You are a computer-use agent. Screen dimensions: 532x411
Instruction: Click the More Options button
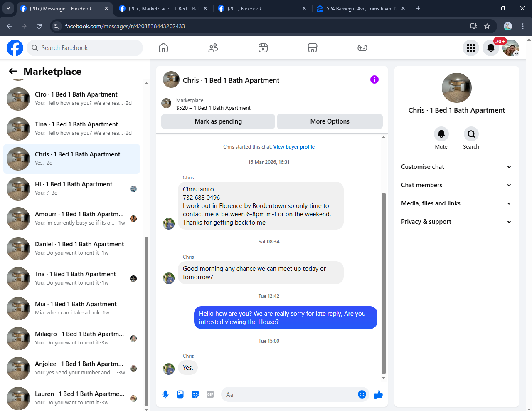click(x=330, y=121)
